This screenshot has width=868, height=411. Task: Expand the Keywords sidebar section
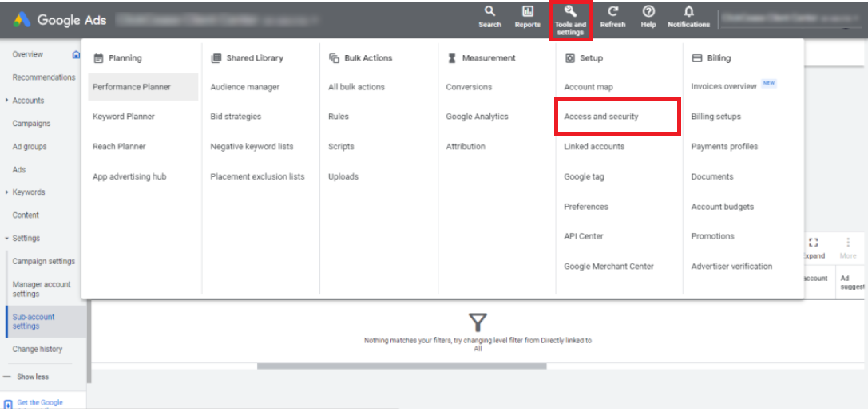tap(6, 192)
